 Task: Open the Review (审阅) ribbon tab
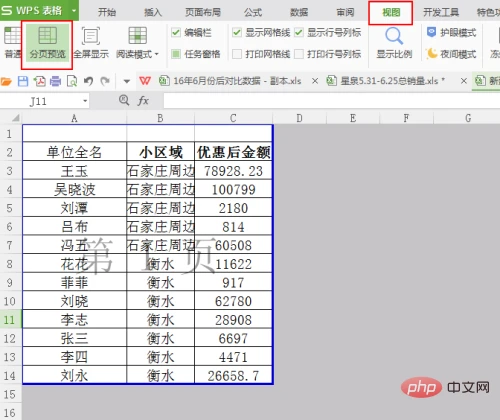point(345,12)
